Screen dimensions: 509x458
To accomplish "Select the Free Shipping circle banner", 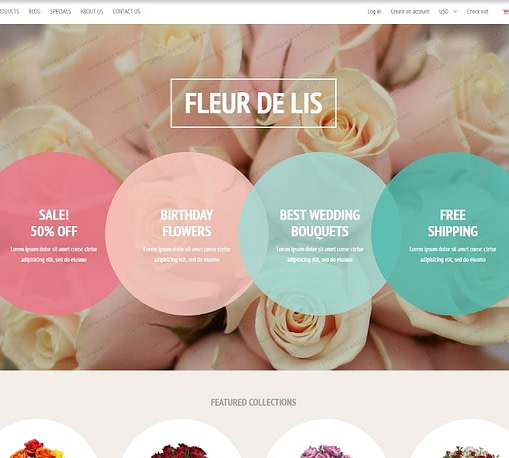I will click(x=452, y=234).
